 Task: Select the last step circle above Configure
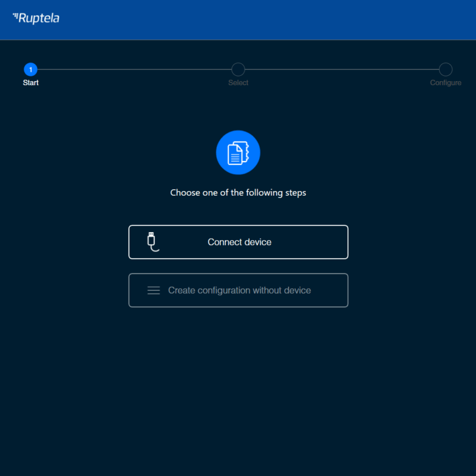click(445, 69)
